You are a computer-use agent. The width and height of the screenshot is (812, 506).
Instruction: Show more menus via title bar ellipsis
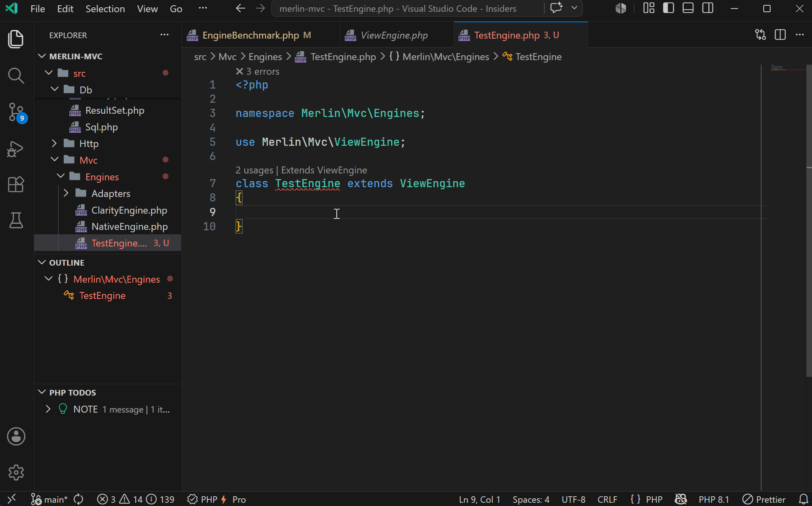(x=203, y=8)
